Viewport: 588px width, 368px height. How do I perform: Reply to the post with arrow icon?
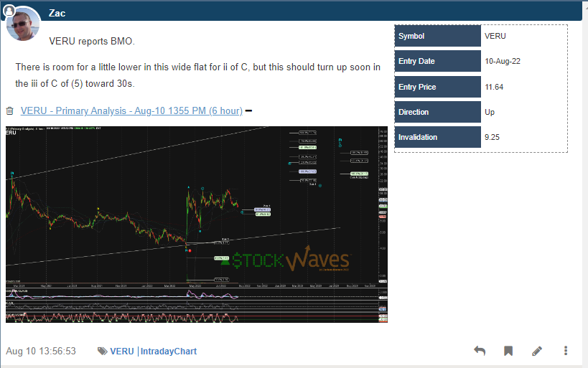pos(480,351)
